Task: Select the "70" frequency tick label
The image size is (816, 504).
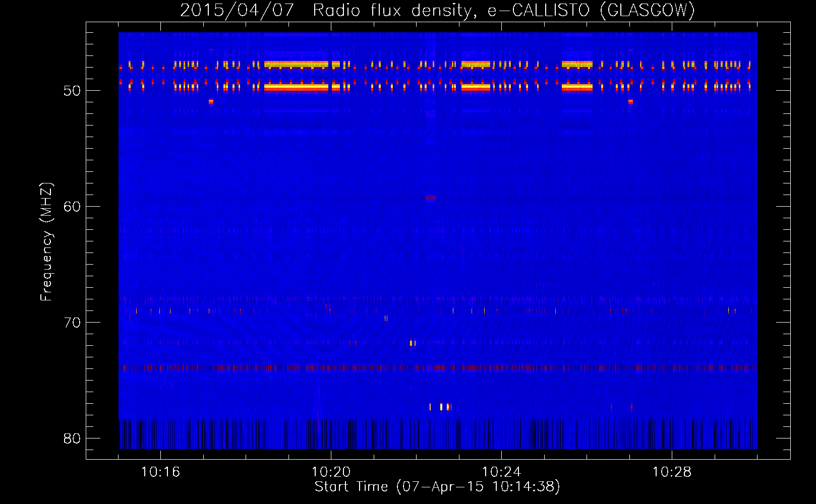Action: click(72, 323)
